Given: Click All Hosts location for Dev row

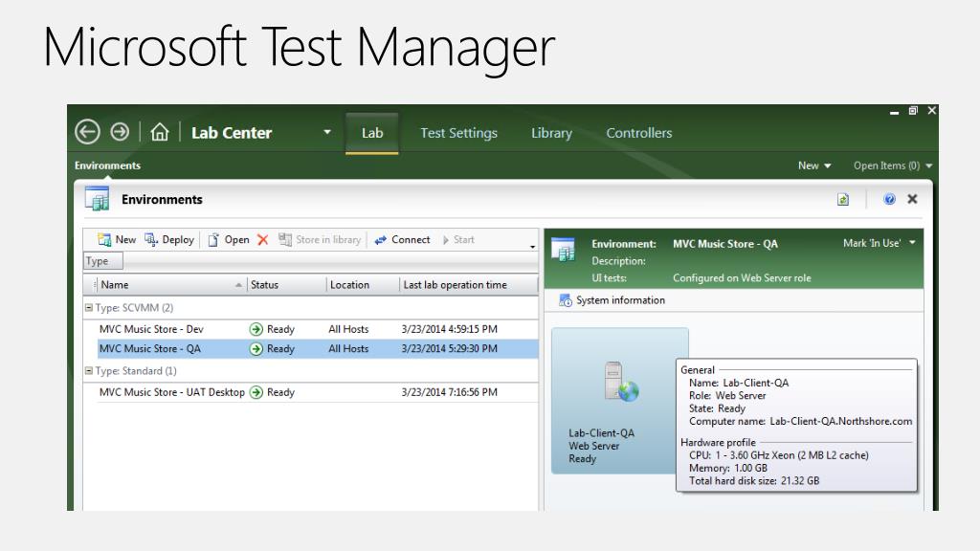Looking at the screenshot, I should pos(348,329).
